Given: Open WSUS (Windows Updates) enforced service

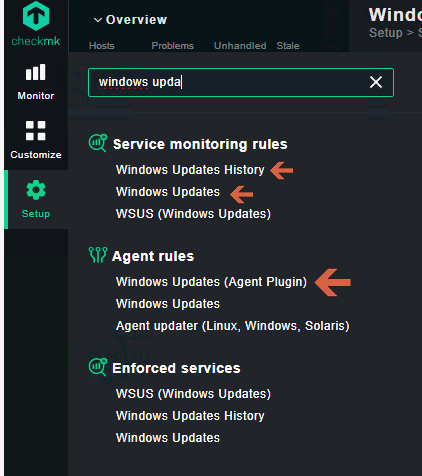Looking at the screenshot, I should (x=193, y=394).
